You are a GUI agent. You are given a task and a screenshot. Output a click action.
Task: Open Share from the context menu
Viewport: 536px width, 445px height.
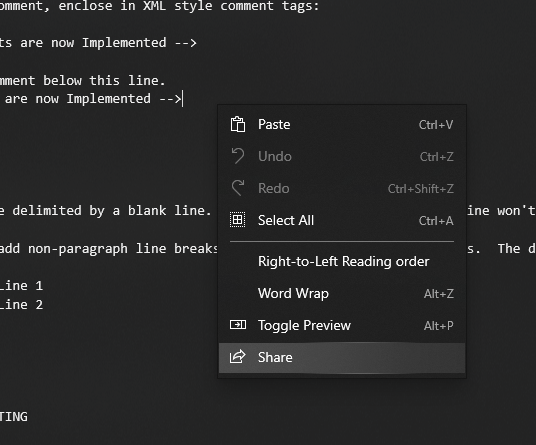tap(342, 357)
